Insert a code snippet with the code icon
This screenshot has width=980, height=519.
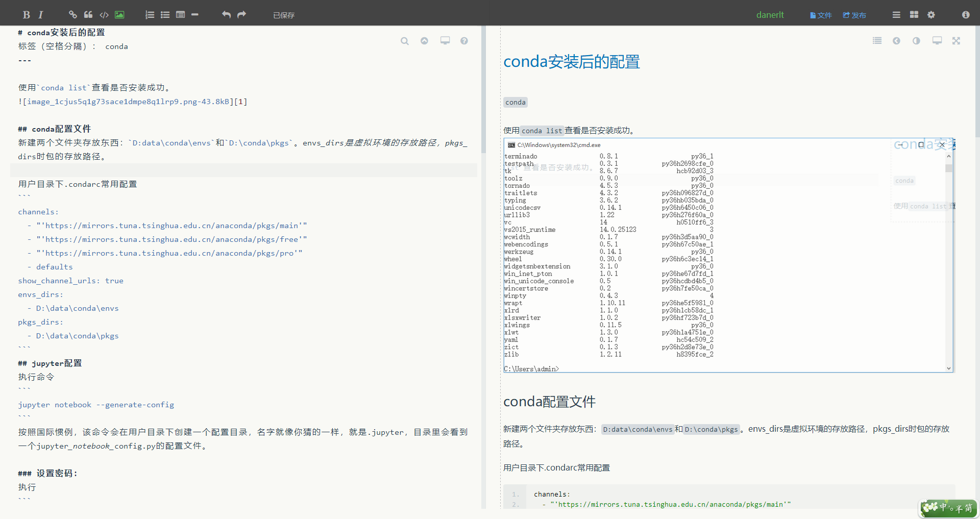(x=104, y=15)
